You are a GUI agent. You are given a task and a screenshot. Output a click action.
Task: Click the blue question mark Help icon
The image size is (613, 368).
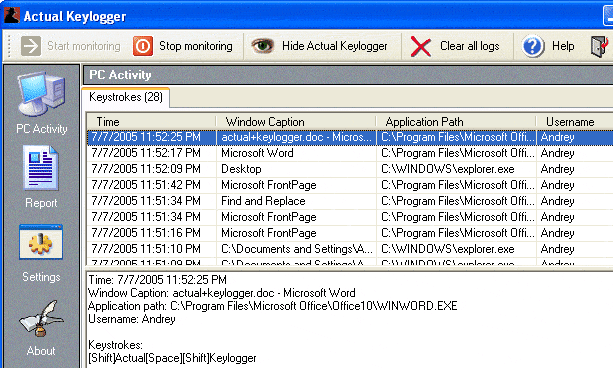533,47
